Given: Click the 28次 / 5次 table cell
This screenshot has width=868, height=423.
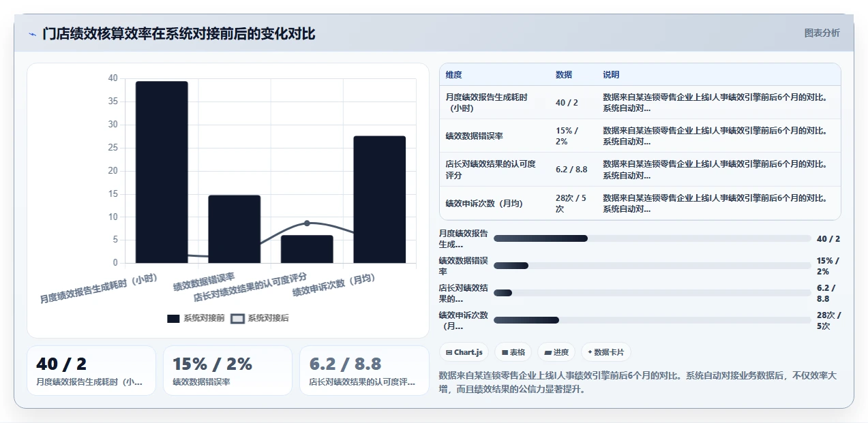Looking at the screenshot, I should point(571,203).
